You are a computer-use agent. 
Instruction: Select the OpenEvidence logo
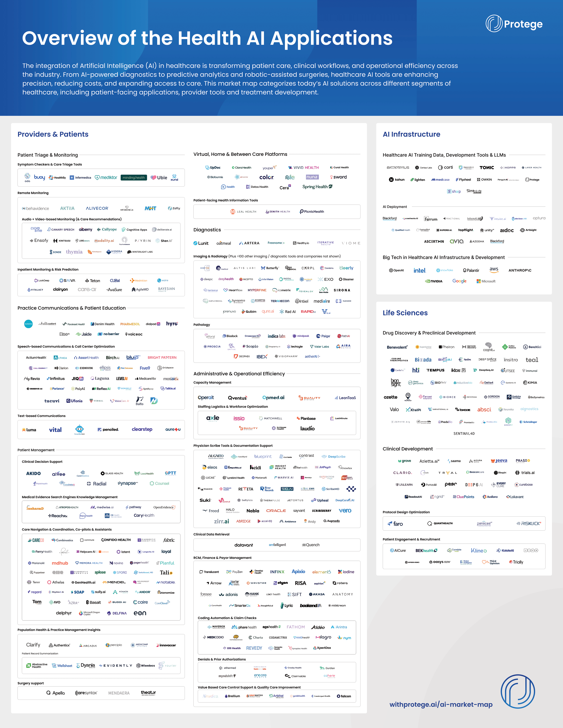pyautogui.click(x=164, y=507)
